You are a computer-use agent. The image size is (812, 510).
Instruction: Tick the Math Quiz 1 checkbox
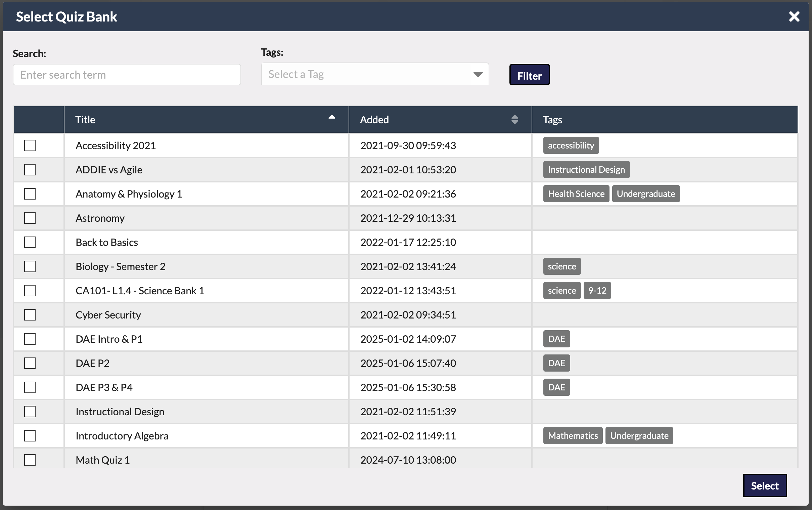click(x=30, y=460)
